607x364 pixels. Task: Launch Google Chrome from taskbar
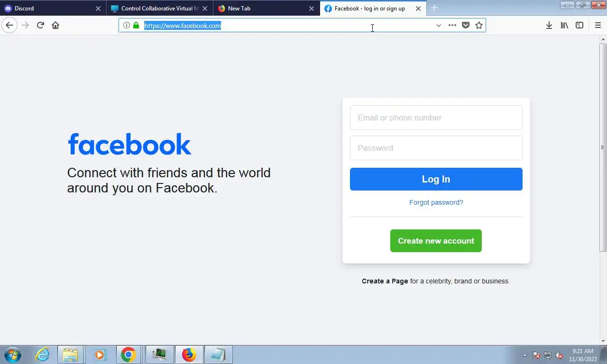tap(128, 355)
